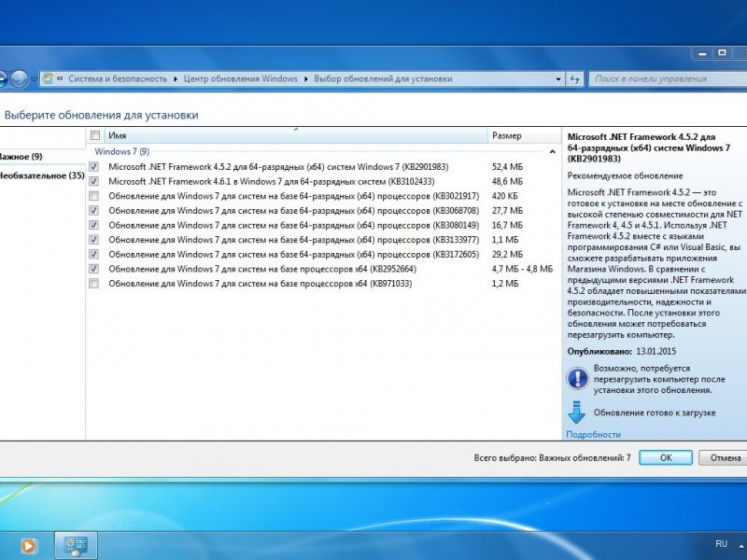Toggle the select-all checkbox in the header
The height and width of the screenshot is (560, 747).
coord(93,136)
